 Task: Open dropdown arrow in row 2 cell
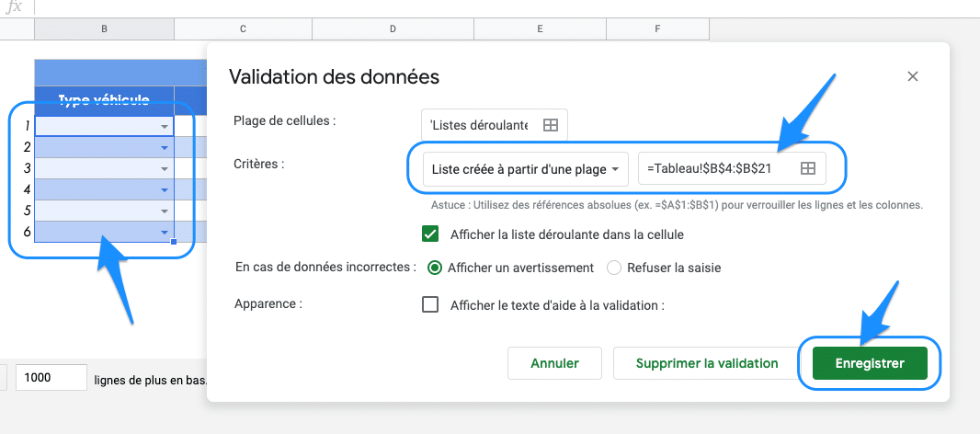click(165, 148)
